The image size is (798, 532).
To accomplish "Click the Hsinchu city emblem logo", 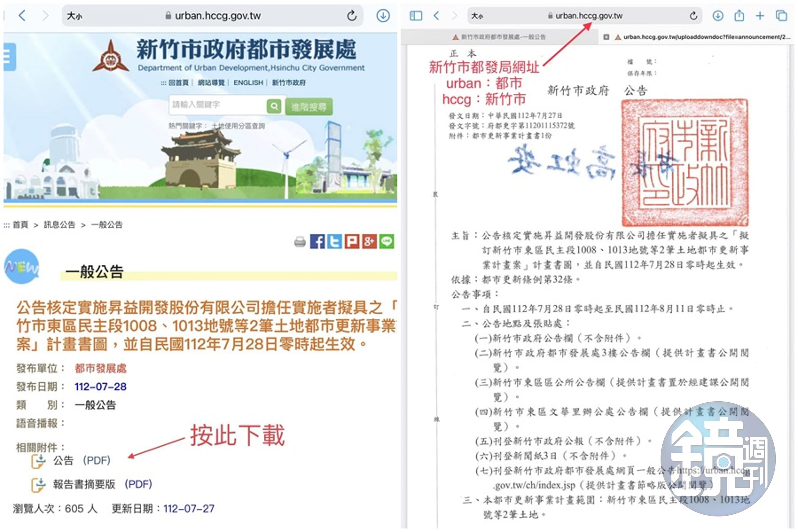I will (x=111, y=56).
